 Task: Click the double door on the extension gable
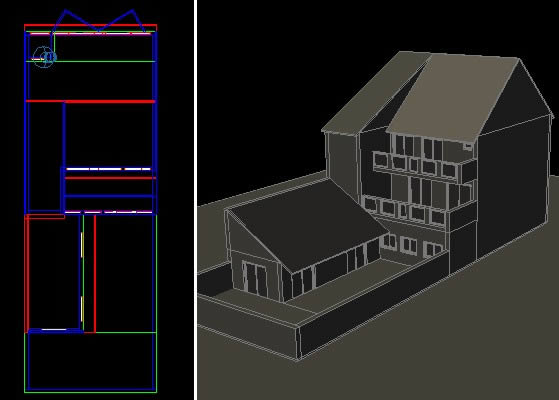pyautogui.click(x=255, y=279)
